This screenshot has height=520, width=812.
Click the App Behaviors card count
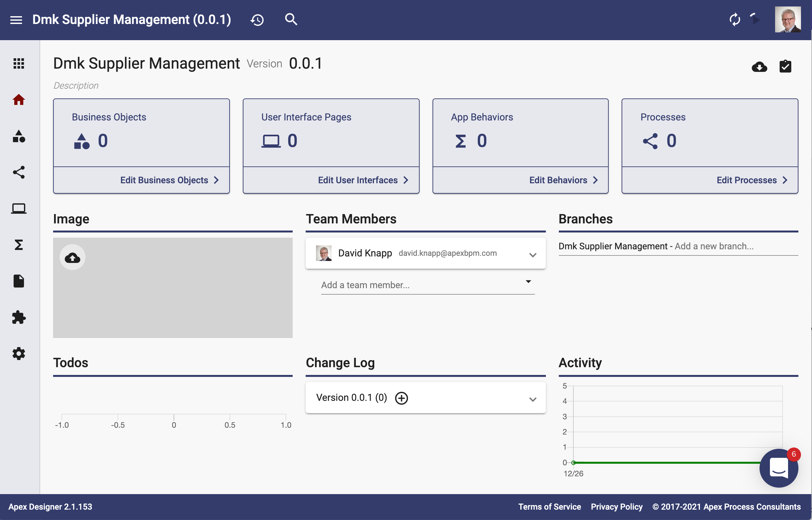[x=482, y=141]
